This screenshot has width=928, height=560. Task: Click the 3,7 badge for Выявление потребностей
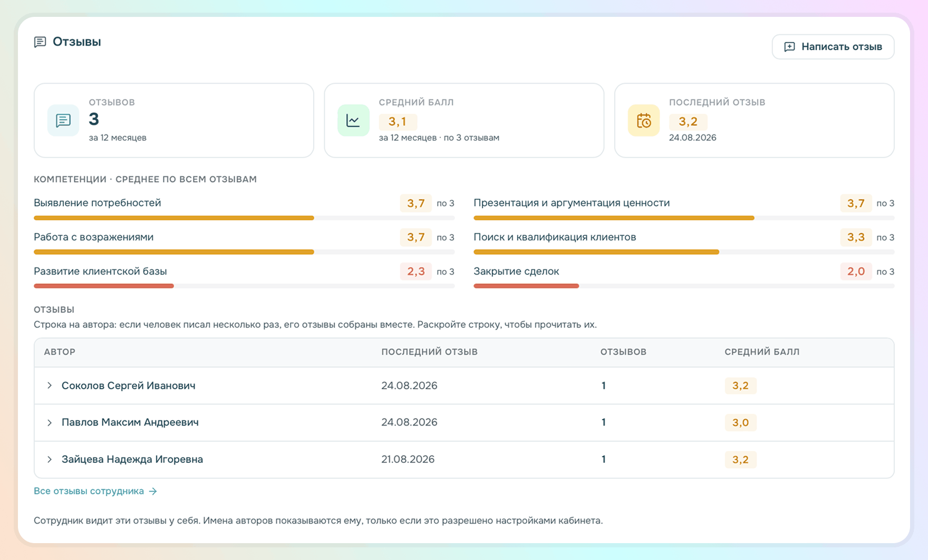[416, 203]
